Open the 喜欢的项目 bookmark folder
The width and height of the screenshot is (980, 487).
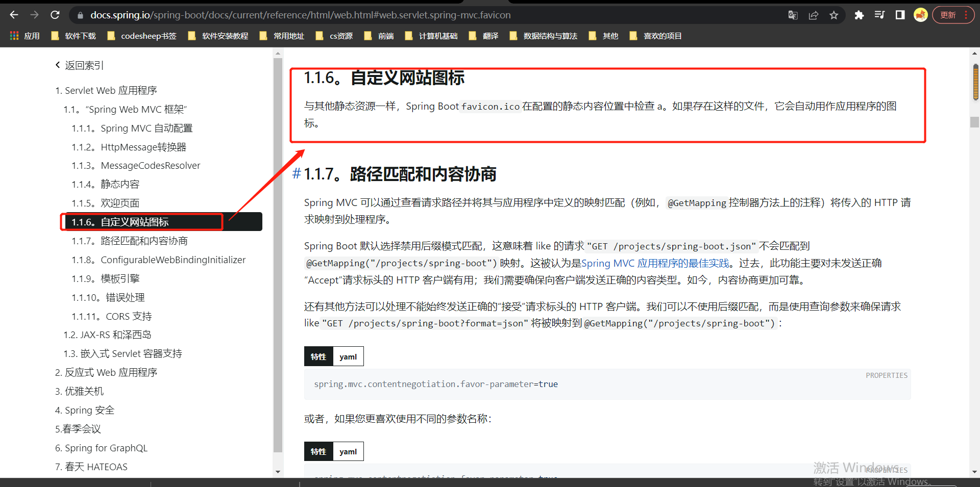[656, 36]
